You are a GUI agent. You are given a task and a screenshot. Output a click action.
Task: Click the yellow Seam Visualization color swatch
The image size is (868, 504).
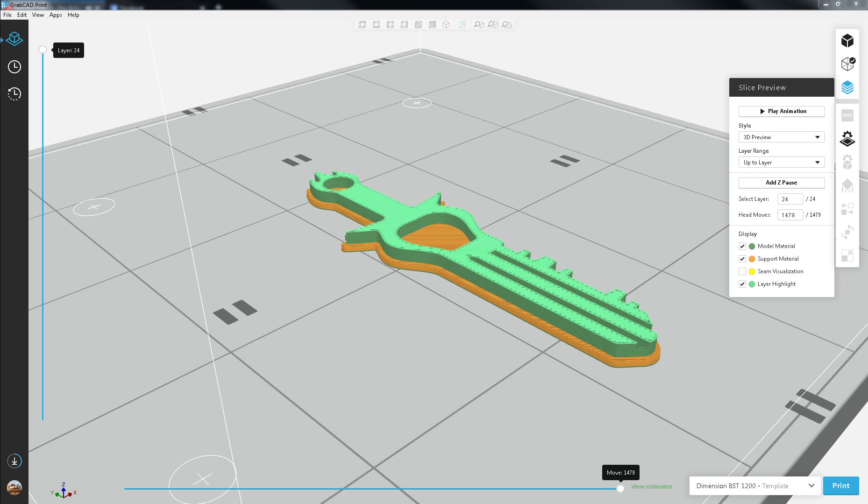752,271
